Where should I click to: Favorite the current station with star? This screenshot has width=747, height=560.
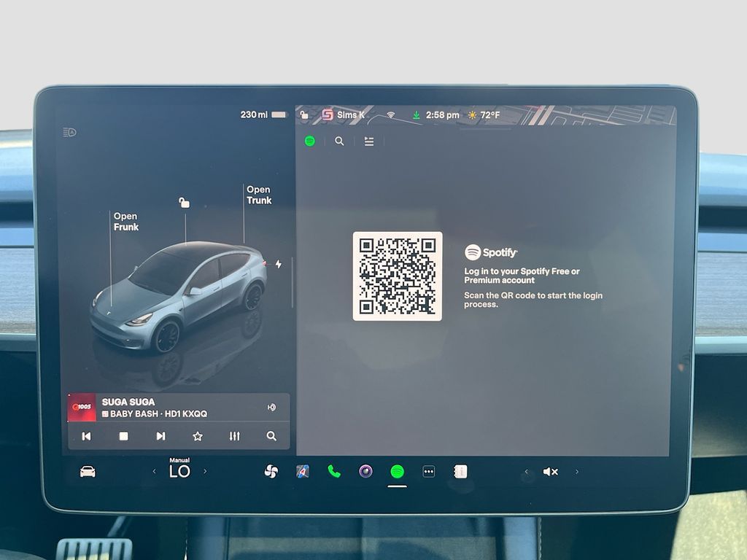(197, 436)
